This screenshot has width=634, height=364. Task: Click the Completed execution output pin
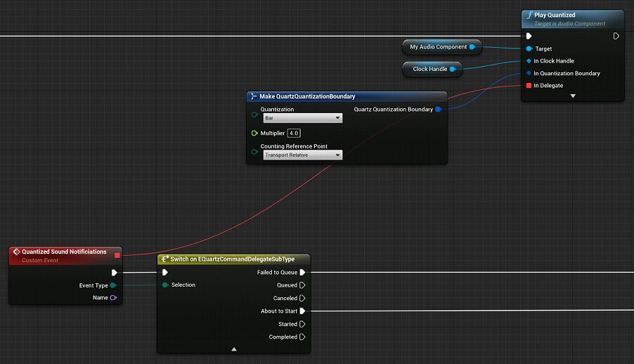pos(302,337)
